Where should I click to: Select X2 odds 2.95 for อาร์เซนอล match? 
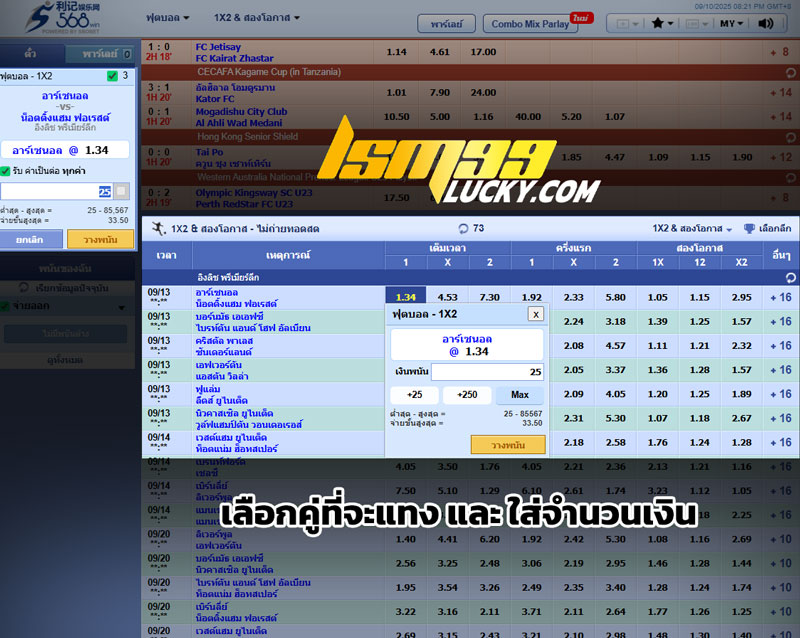(x=741, y=297)
